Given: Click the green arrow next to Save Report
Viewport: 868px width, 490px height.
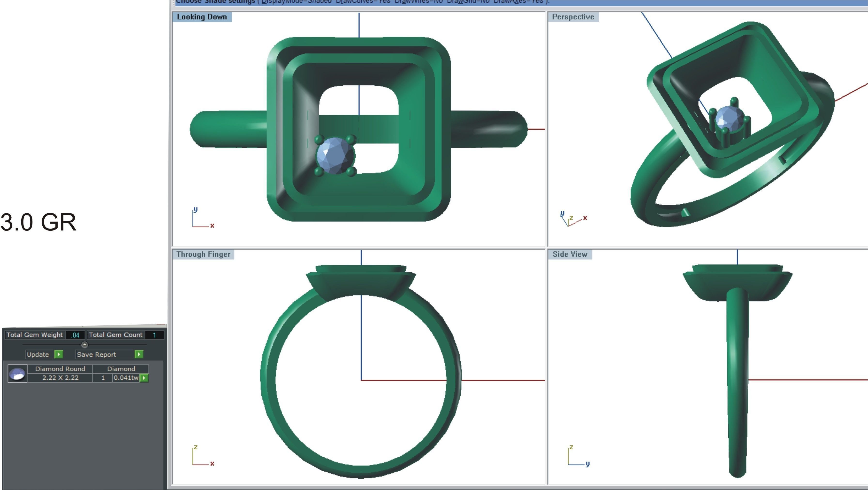Looking at the screenshot, I should pyautogui.click(x=139, y=354).
